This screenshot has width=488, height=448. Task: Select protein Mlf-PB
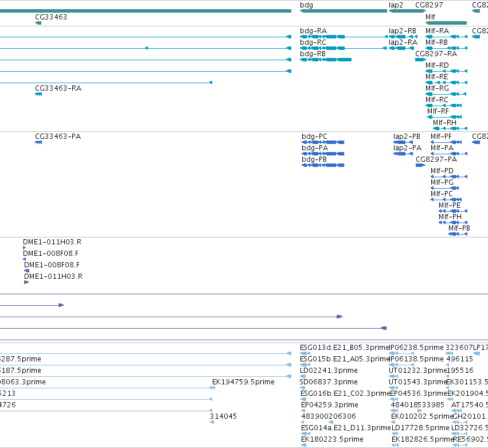click(458, 234)
